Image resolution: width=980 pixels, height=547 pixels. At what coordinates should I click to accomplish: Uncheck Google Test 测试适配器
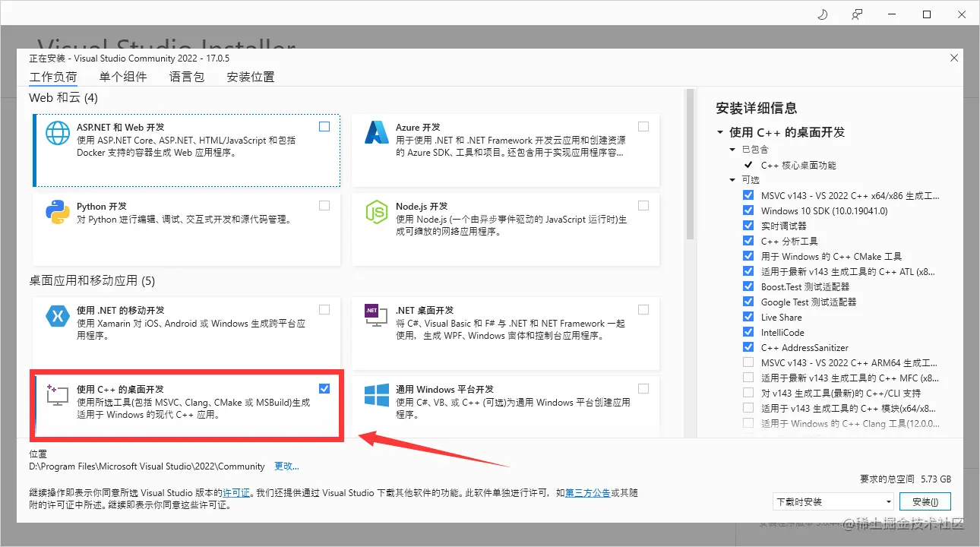(748, 302)
